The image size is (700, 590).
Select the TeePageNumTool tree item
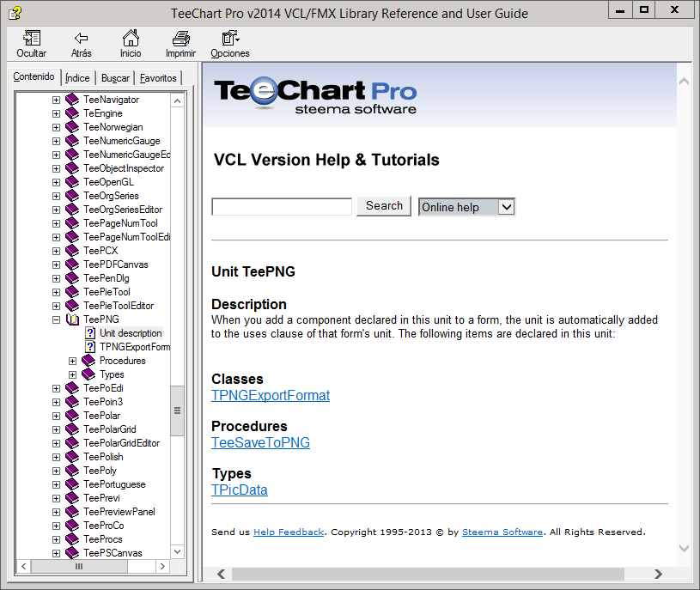[x=120, y=223]
